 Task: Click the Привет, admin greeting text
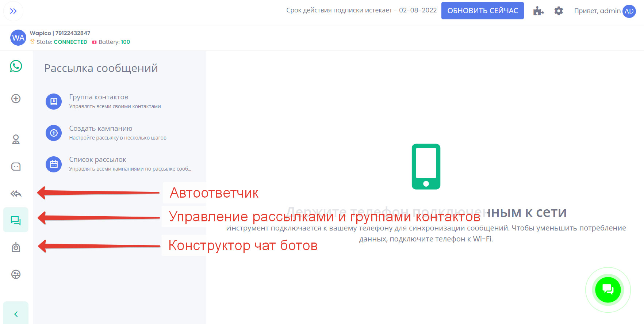pos(597,11)
